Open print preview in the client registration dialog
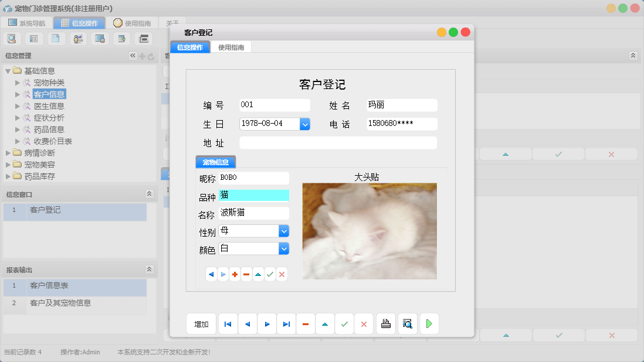 [408, 323]
